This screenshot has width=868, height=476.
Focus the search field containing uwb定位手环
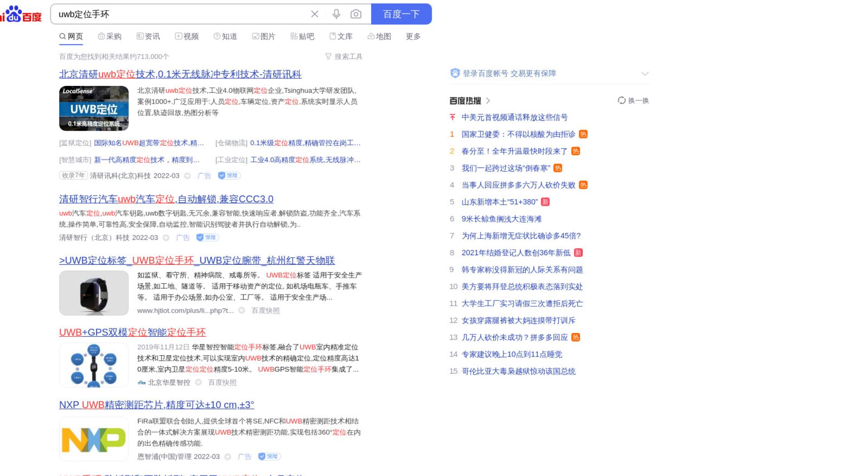click(x=181, y=14)
